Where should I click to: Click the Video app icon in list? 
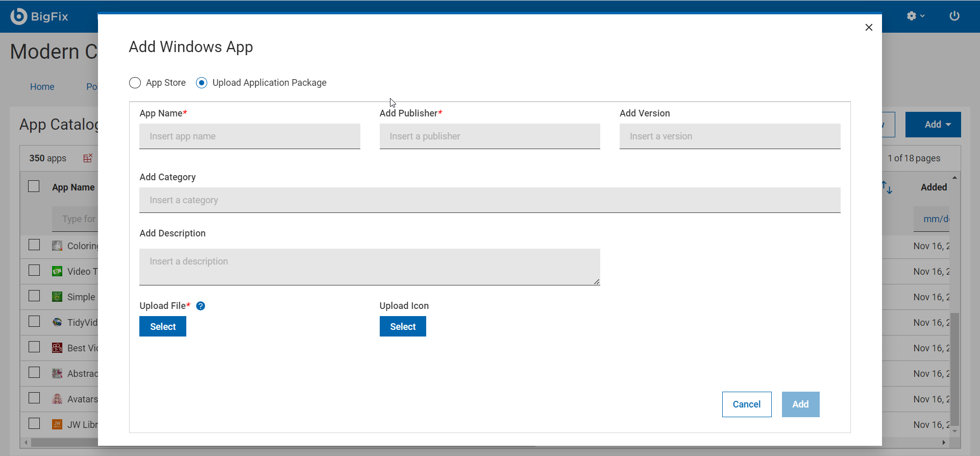[57, 272]
